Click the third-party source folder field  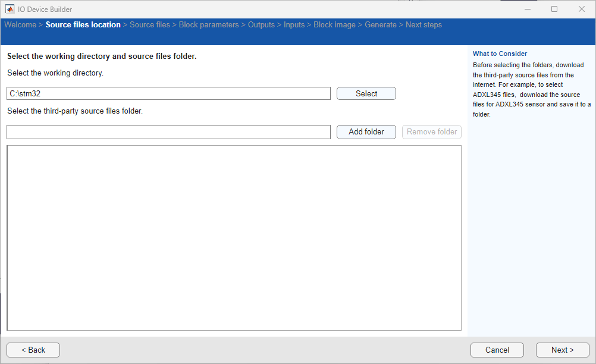(168, 132)
